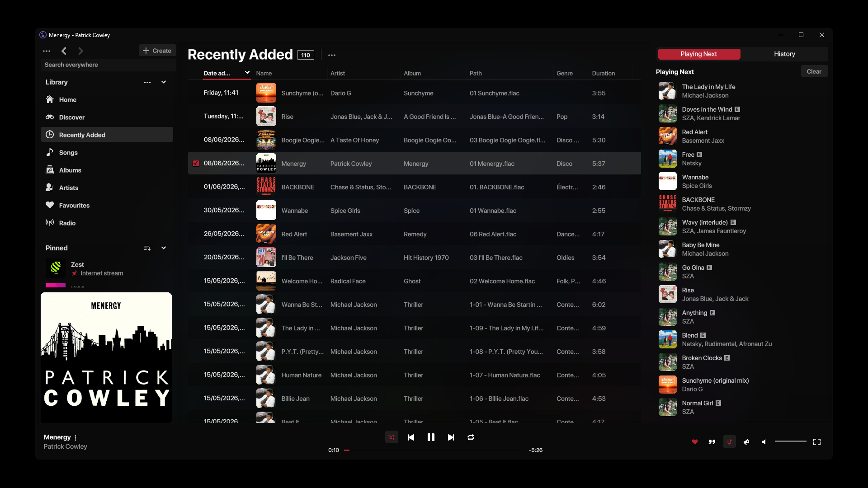The width and height of the screenshot is (868, 488).
Task: Sort by Duration column
Action: (604, 73)
